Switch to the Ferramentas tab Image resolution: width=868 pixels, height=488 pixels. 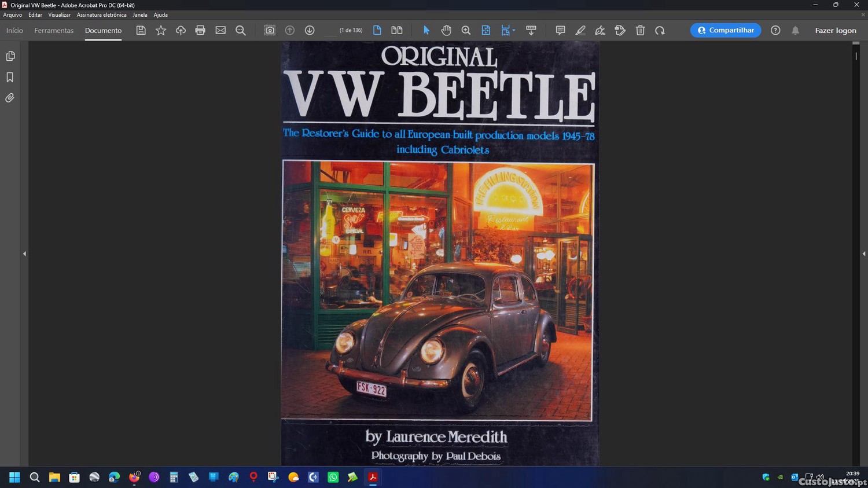click(54, 31)
